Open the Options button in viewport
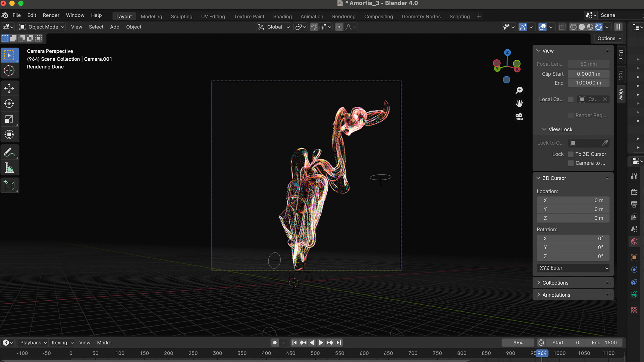644x362 pixels. tap(609, 38)
